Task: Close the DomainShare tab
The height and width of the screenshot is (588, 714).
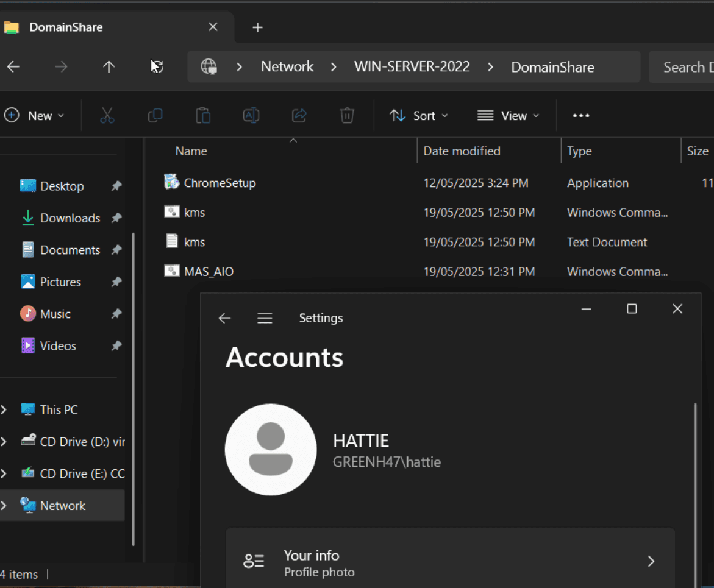Action: point(213,27)
